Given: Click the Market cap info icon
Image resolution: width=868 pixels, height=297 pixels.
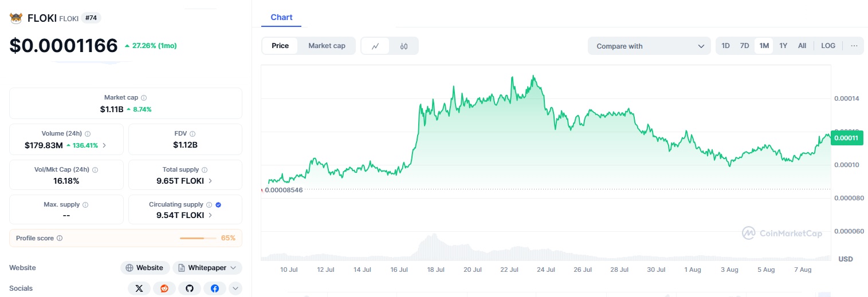Looking at the screenshot, I should click(144, 98).
